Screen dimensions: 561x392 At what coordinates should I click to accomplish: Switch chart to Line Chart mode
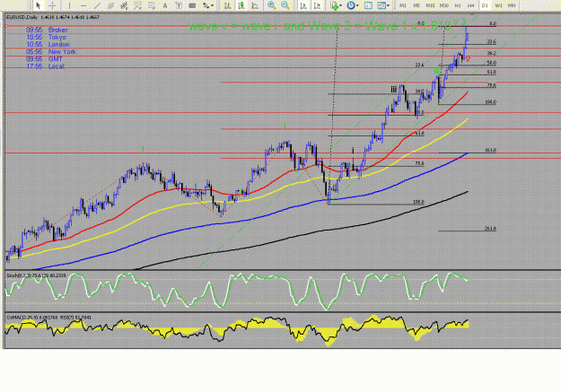(x=255, y=5)
